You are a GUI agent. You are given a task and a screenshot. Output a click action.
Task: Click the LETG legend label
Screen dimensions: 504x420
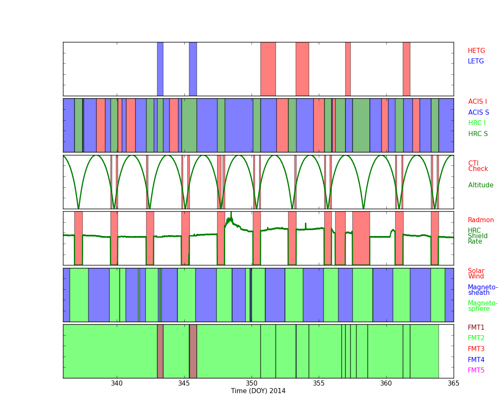(x=476, y=61)
